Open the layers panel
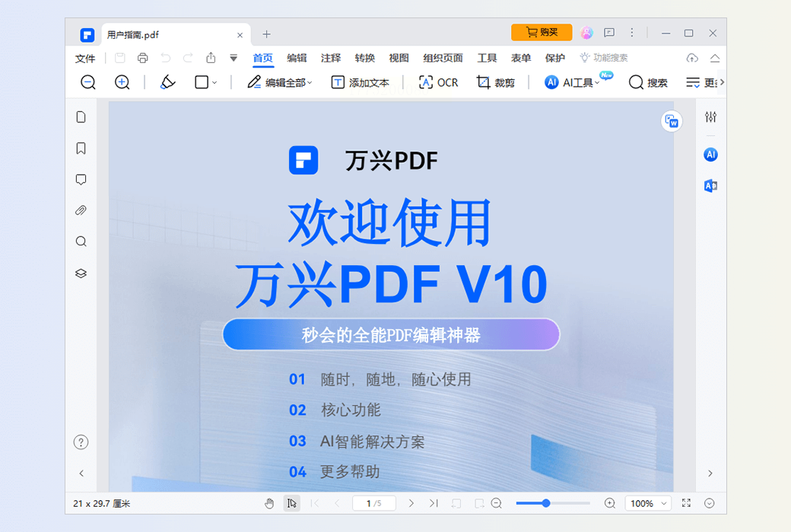Image resolution: width=791 pixels, height=532 pixels. click(x=81, y=274)
